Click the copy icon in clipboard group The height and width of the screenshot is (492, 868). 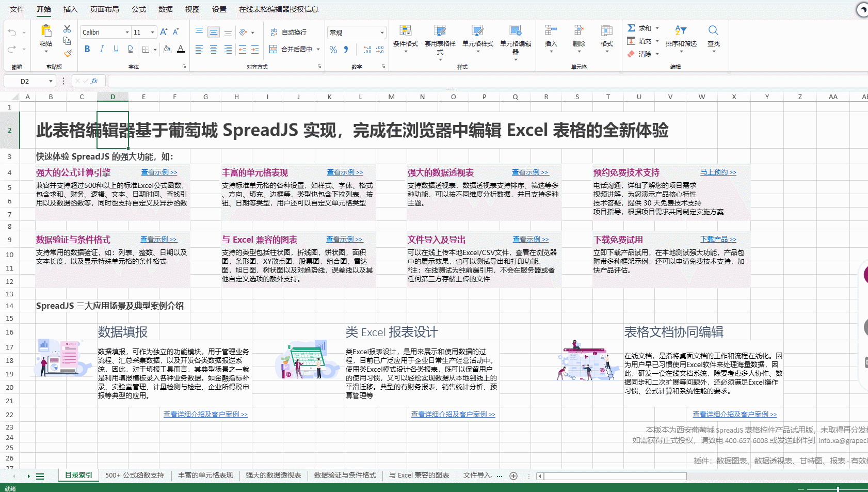click(67, 41)
